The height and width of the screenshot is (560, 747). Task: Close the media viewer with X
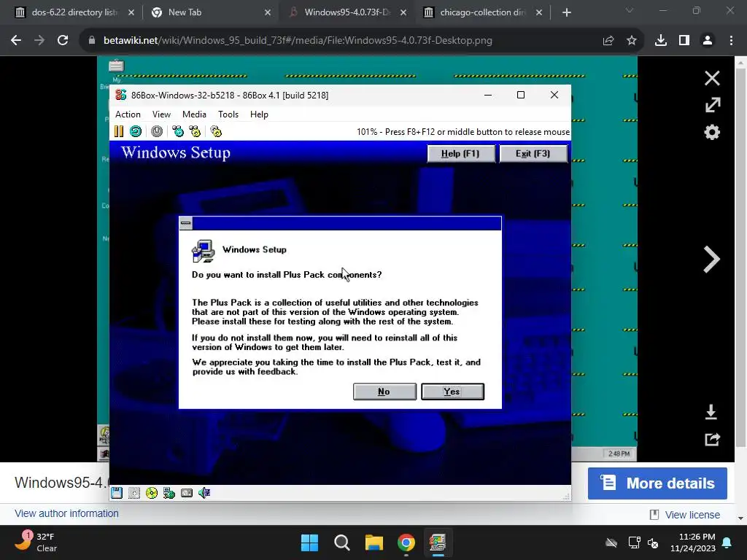[712, 77]
